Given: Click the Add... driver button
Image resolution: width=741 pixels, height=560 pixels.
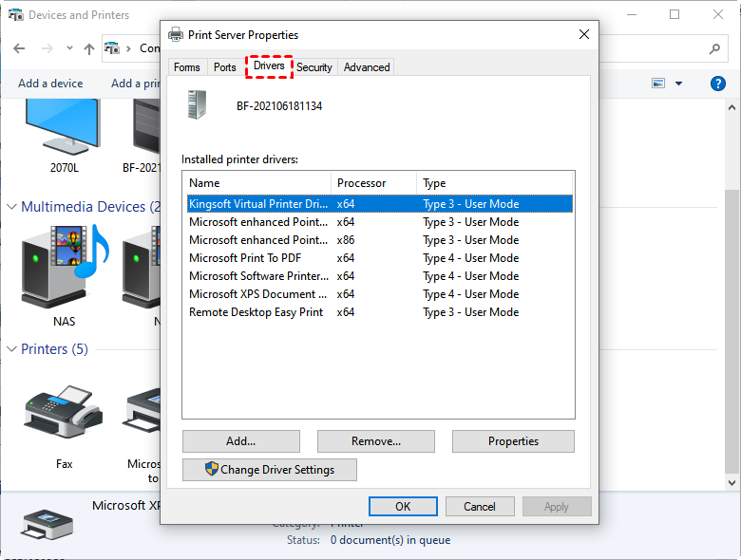Looking at the screenshot, I should 241,441.
